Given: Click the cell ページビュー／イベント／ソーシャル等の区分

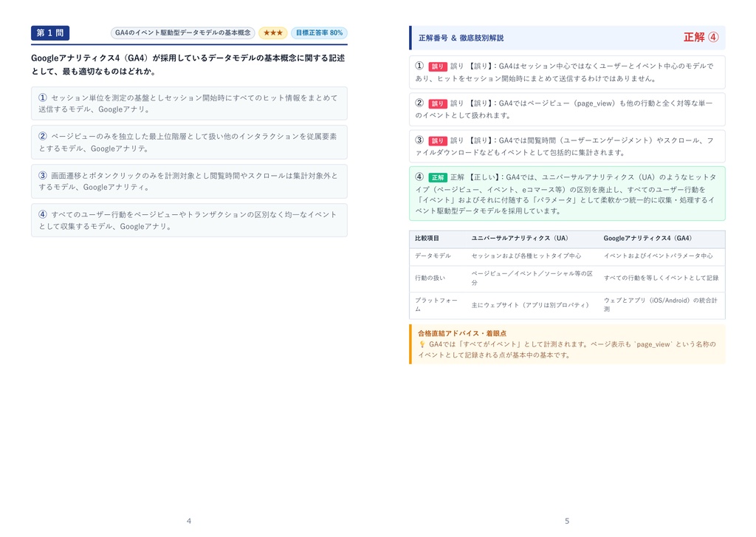Looking at the screenshot, I should click(532, 278).
